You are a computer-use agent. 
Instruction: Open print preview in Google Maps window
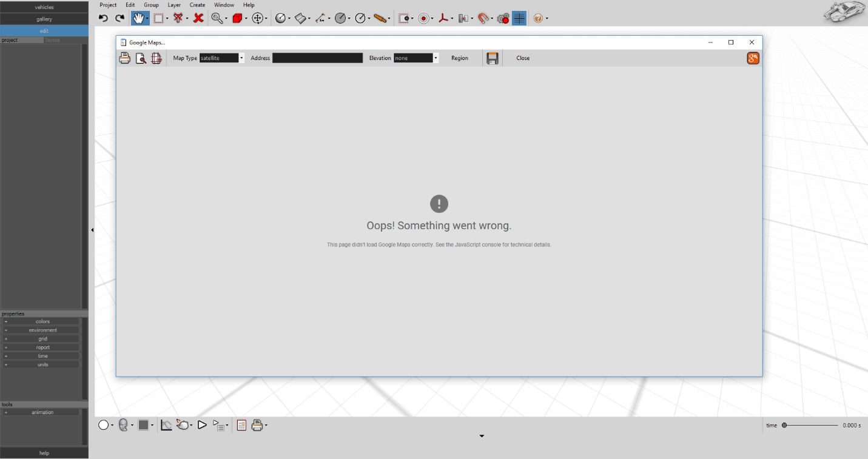[x=141, y=58]
